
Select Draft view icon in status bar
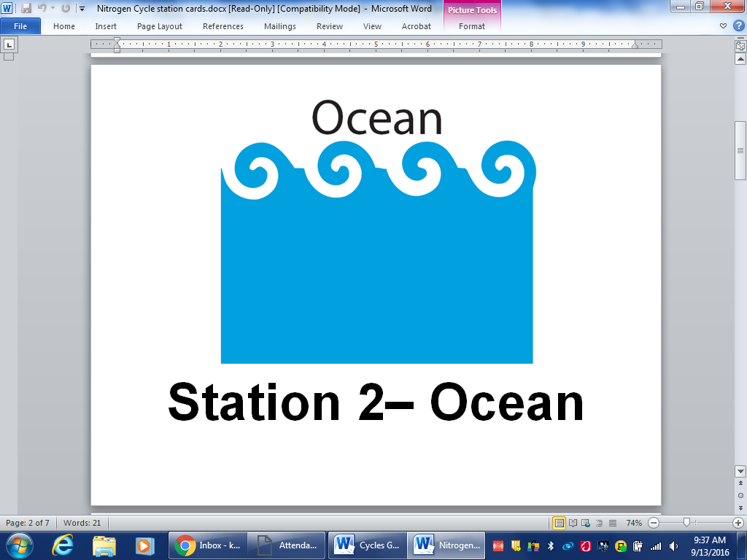click(612, 523)
